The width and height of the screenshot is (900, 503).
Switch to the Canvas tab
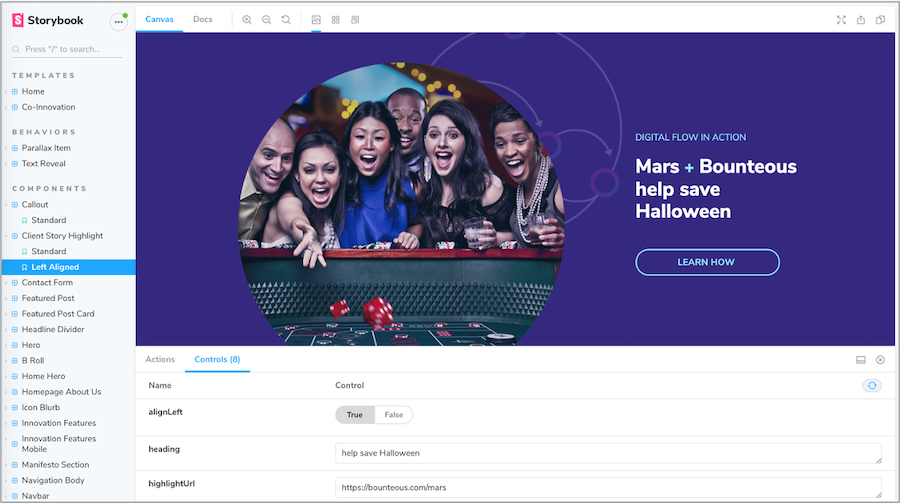point(159,19)
